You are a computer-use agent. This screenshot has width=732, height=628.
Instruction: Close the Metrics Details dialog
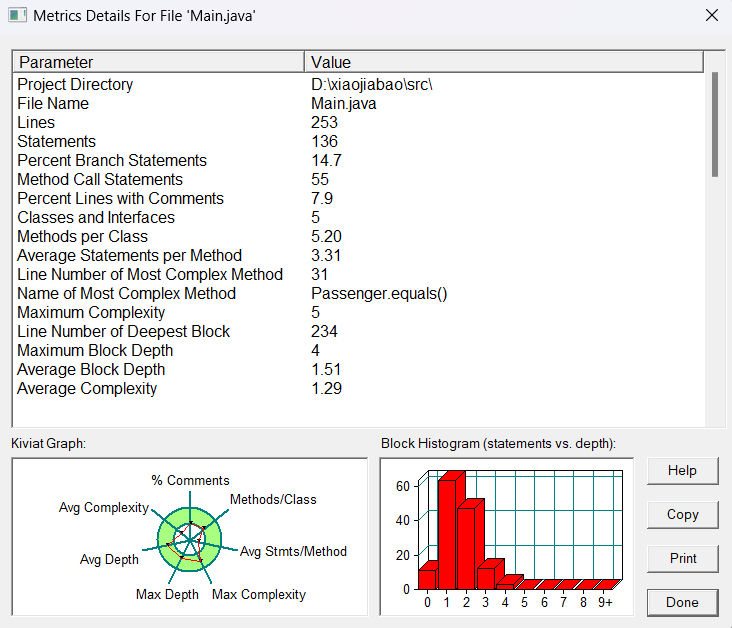[x=711, y=15]
